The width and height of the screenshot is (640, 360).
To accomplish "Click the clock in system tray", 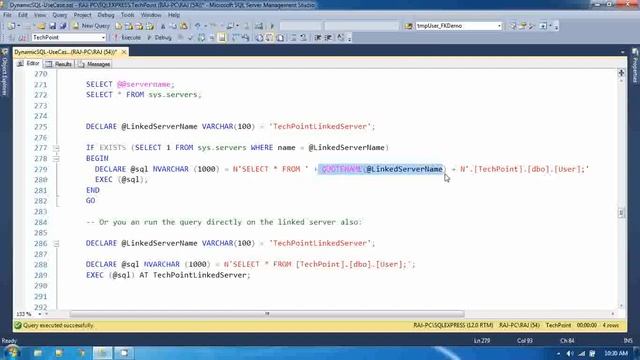I will coord(616,353).
